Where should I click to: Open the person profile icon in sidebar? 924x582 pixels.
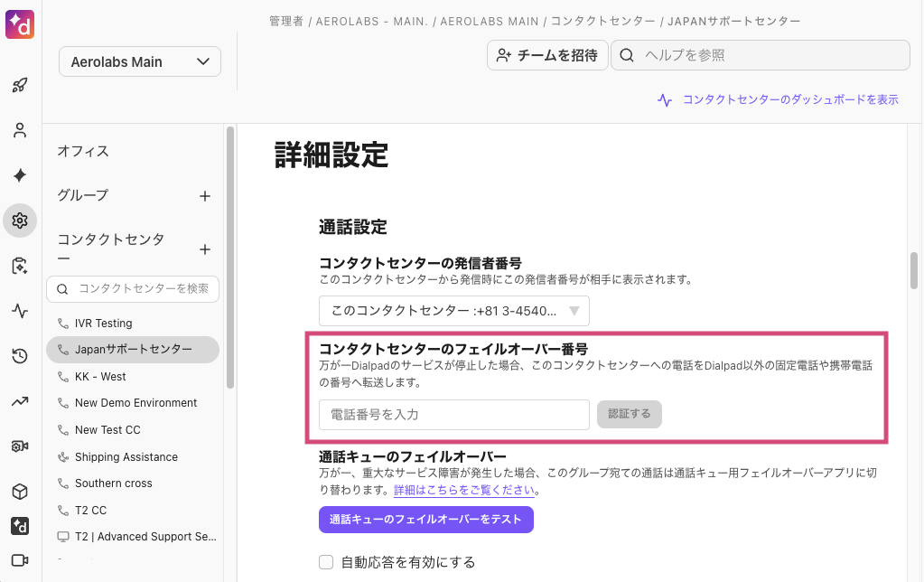point(20,130)
